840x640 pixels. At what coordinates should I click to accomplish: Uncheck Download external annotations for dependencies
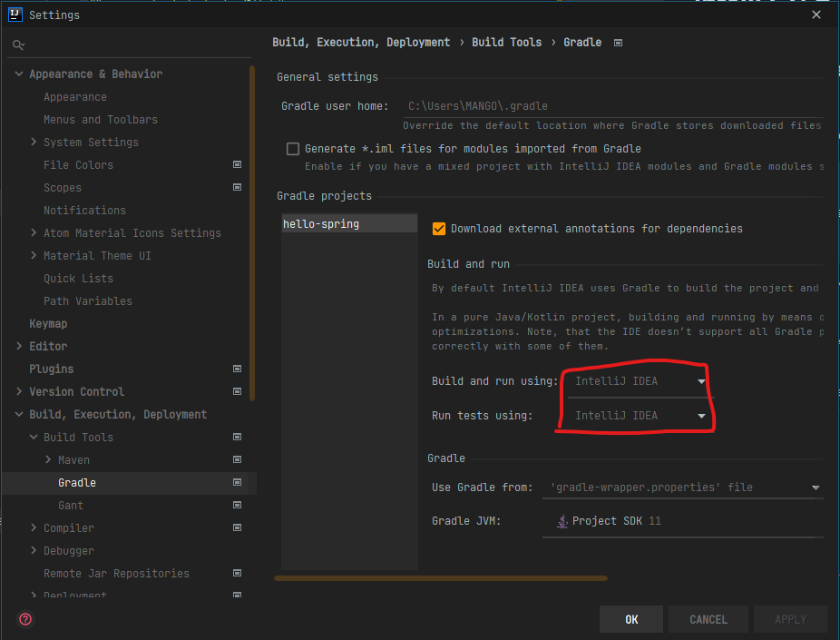coord(439,229)
